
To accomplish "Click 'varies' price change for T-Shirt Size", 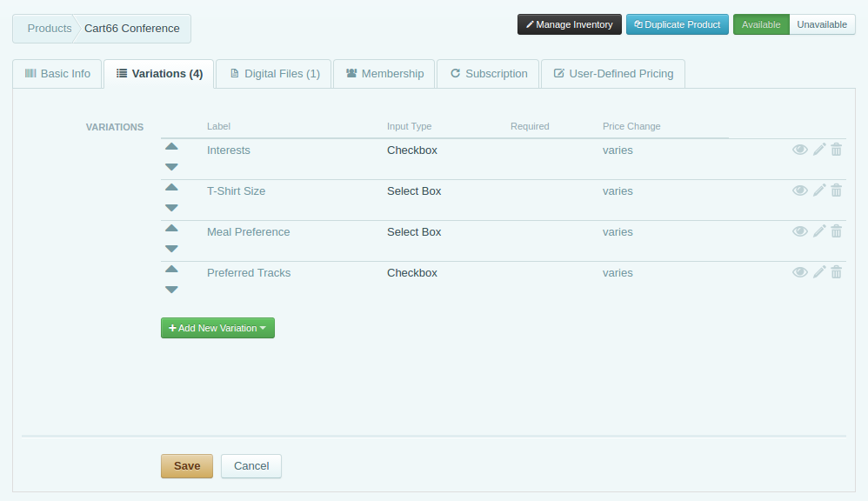I will [618, 191].
